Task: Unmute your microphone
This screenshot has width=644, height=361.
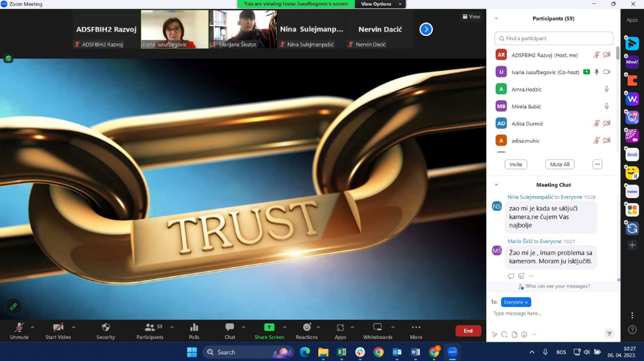Action: [x=19, y=331]
